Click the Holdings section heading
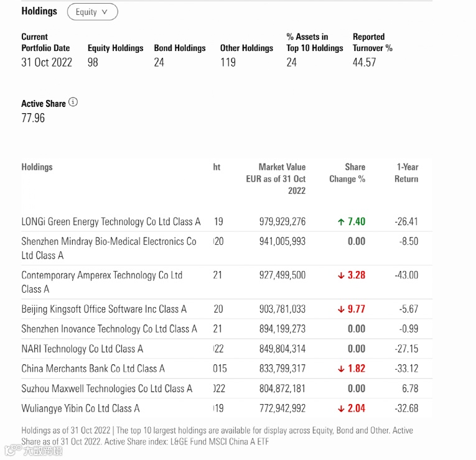476x460 pixels. 39,11
